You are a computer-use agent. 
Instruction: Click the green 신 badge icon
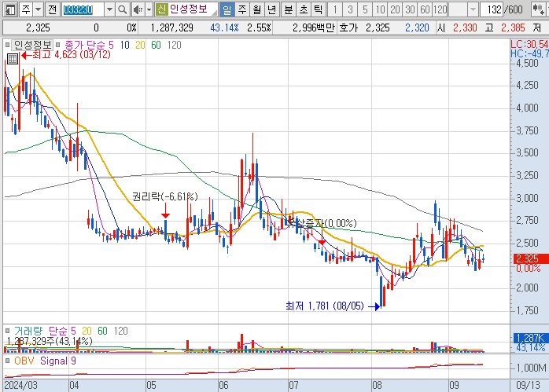161,9
